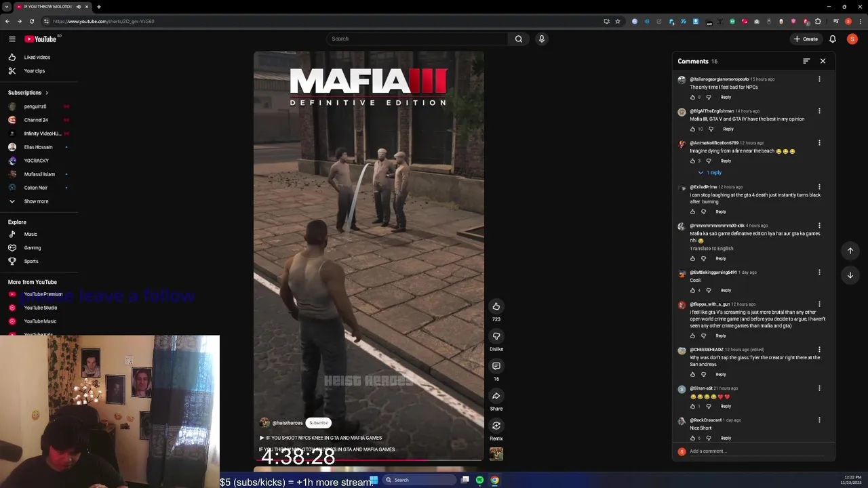This screenshot has width=868, height=488.
Task: Click Translate to English on comment
Action: pos(711,249)
